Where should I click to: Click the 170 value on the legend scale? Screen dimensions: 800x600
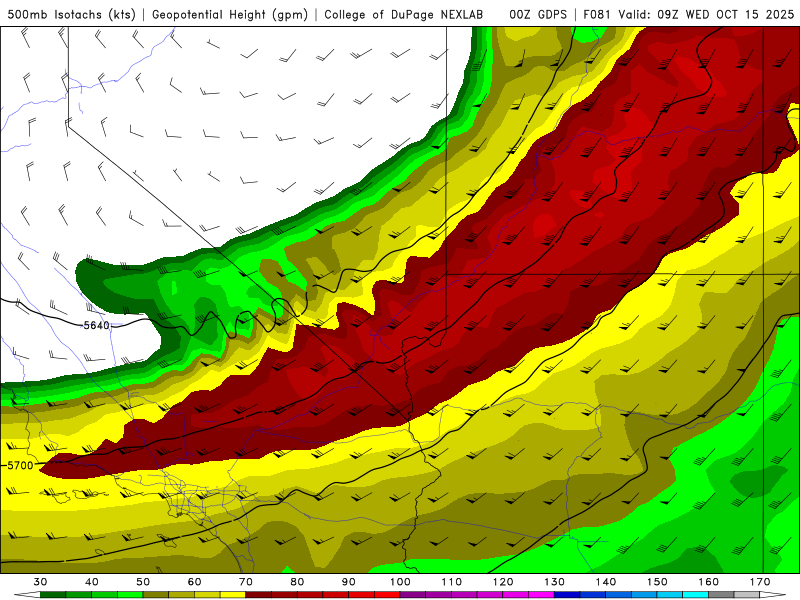coord(760,582)
